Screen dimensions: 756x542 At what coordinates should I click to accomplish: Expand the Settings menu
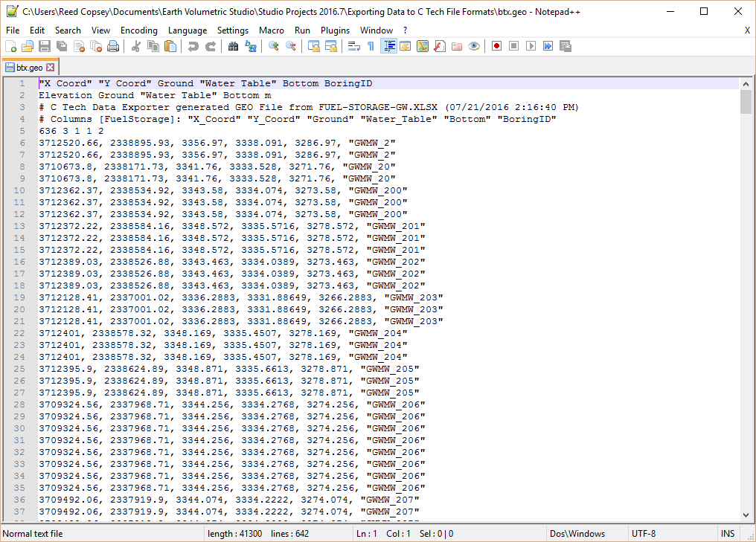point(233,30)
